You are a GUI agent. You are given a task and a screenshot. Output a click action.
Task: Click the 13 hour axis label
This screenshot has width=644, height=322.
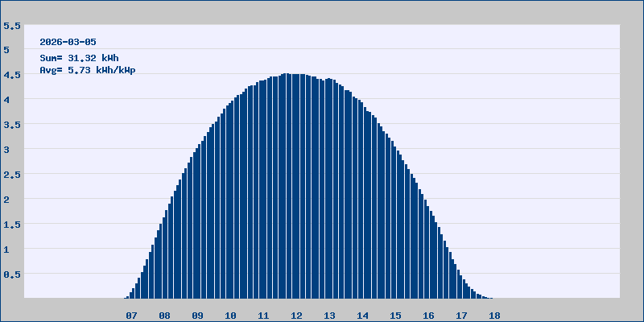point(330,316)
